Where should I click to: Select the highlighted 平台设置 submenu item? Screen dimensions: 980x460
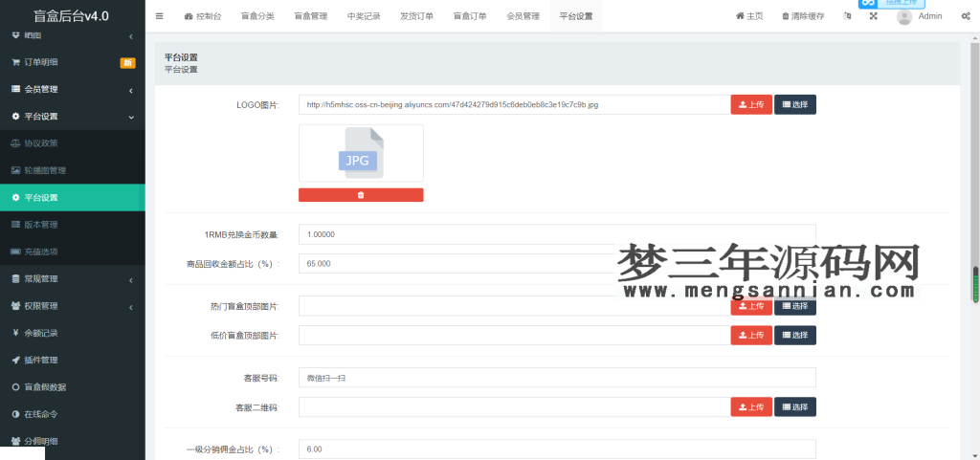[x=73, y=198]
